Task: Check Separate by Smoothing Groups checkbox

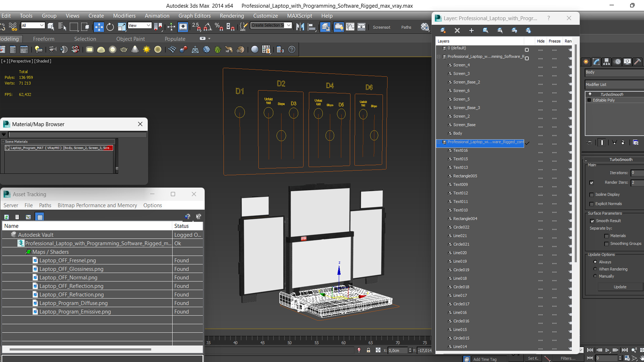Action: [606, 244]
